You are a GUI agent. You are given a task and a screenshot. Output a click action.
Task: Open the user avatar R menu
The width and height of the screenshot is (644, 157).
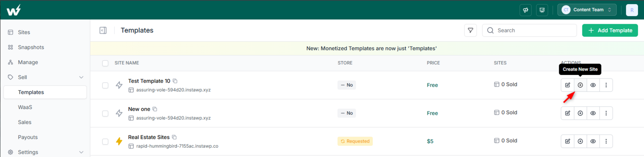click(632, 10)
